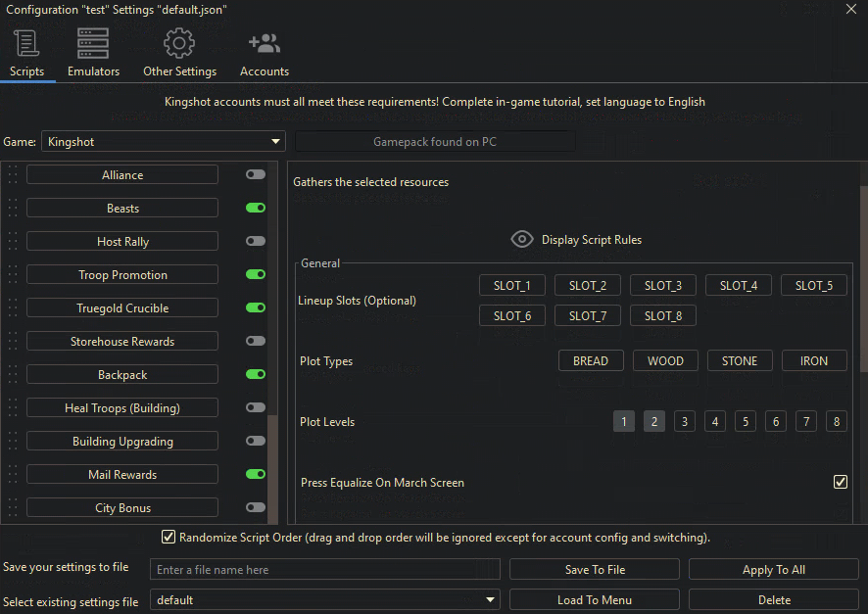868x614 pixels.
Task: Click the eye icon beside Display Script Rules
Action: (522, 240)
